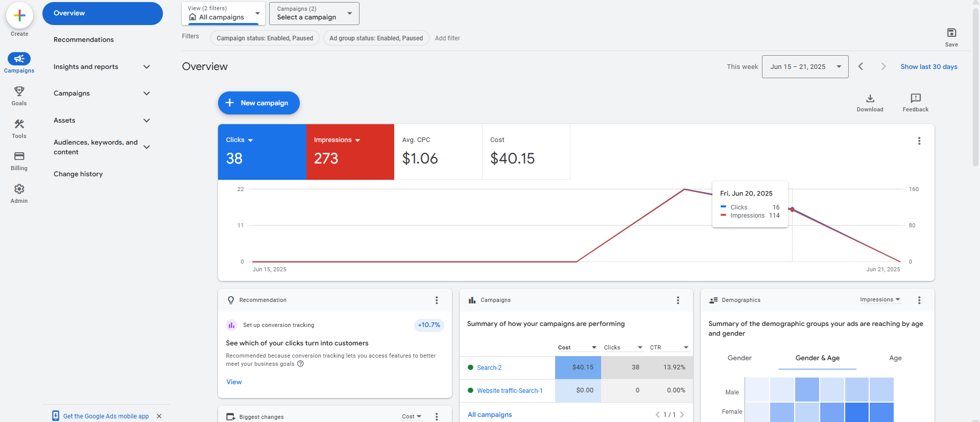Click the Biggest changes card icon

(x=231, y=417)
